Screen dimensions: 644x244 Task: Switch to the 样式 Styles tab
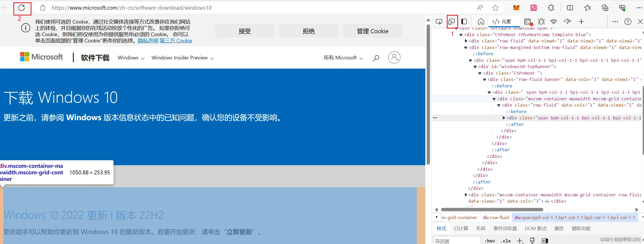point(441,229)
